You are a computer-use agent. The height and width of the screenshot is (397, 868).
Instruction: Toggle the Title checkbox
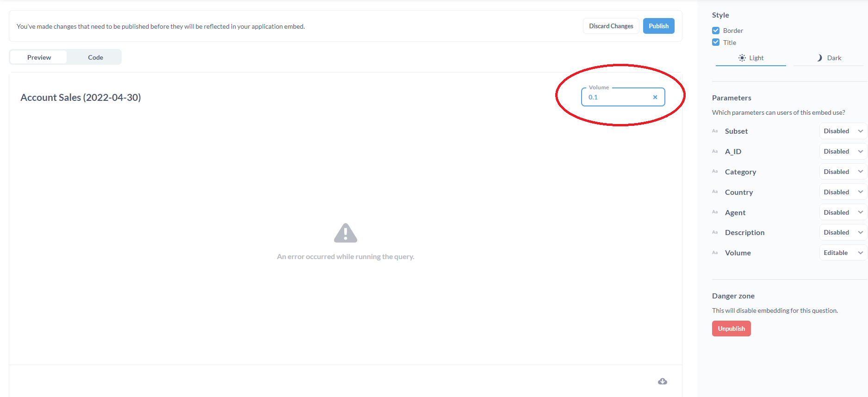click(716, 43)
